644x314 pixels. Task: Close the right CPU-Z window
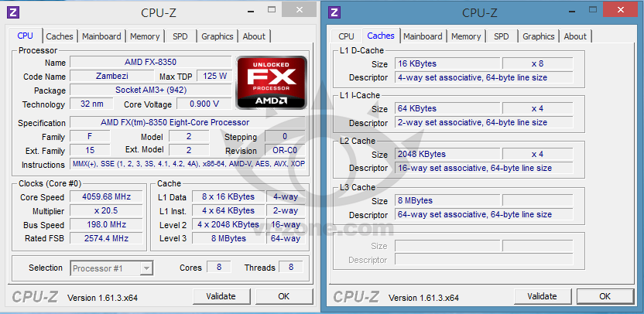[621, 10]
